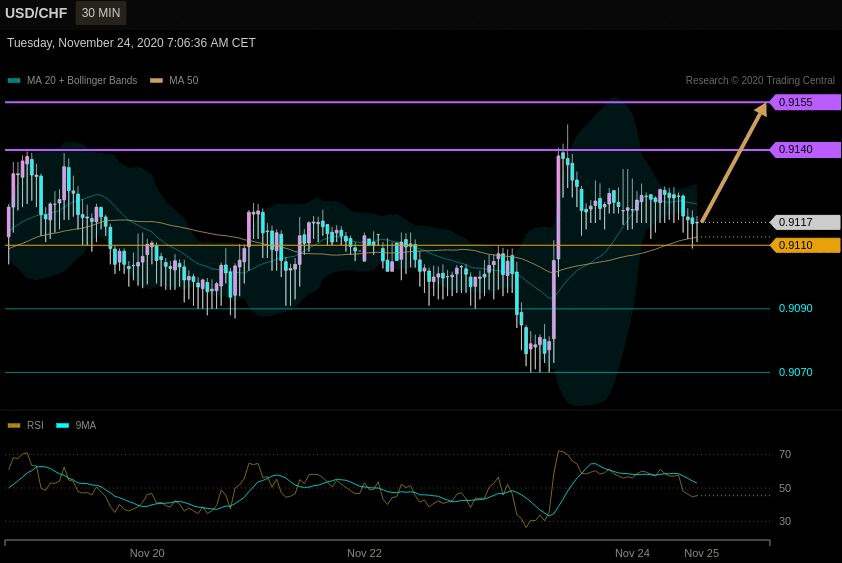Click the 0.9090 support level label
The image size is (842, 563).
click(795, 308)
